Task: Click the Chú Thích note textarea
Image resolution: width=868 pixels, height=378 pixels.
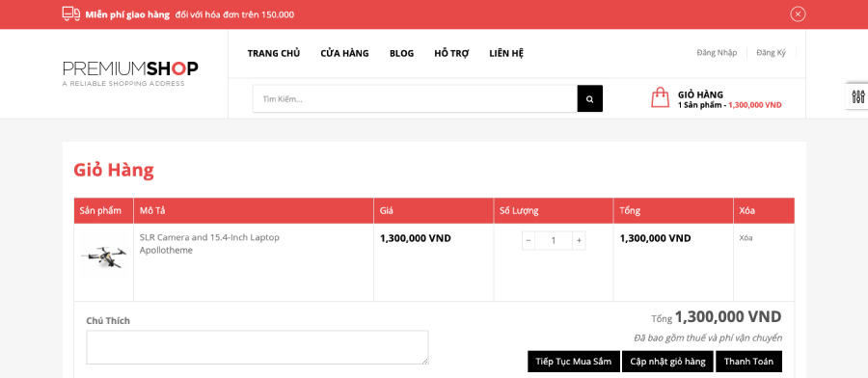Action: [x=258, y=347]
